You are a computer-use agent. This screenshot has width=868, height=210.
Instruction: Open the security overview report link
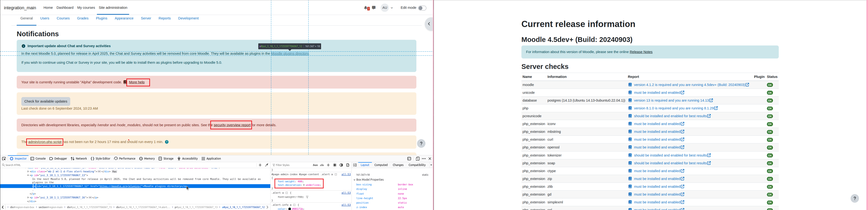click(232, 125)
